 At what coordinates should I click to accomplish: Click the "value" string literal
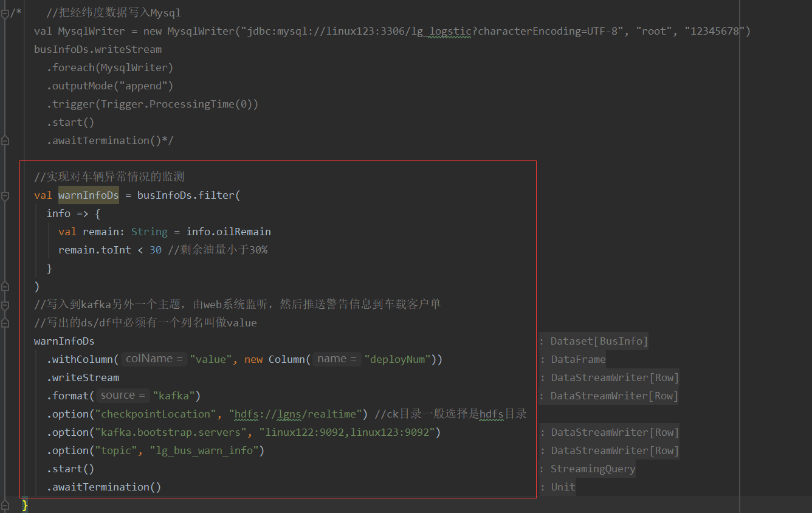pyautogui.click(x=211, y=359)
